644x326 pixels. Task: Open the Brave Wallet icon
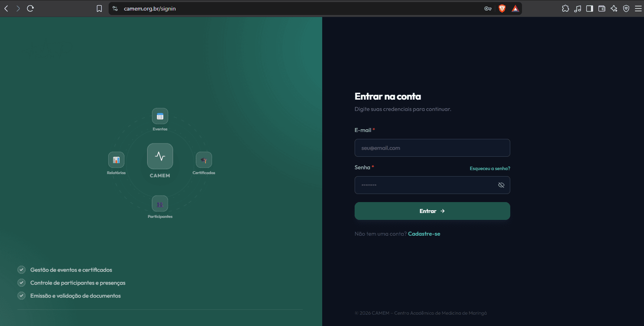602,9
